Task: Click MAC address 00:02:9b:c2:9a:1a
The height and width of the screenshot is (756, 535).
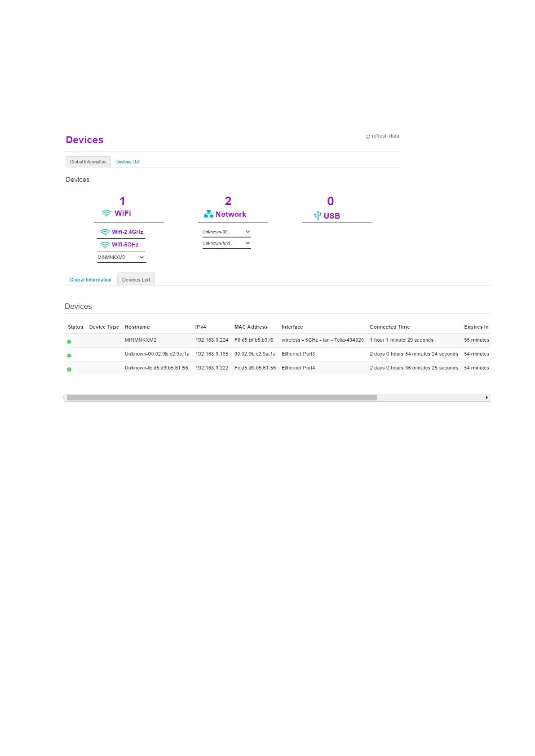Action: [x=255, y=354]
